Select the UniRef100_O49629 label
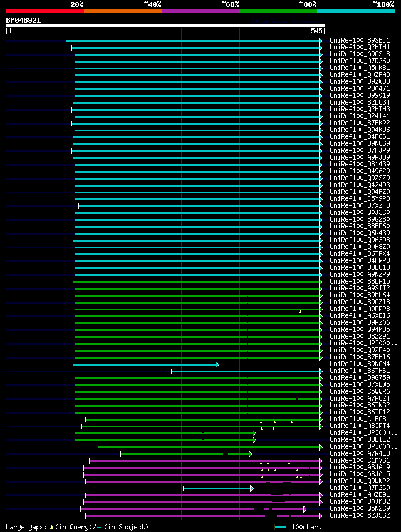The width and height of the screenshot is (401, 532). click(360, 171)
